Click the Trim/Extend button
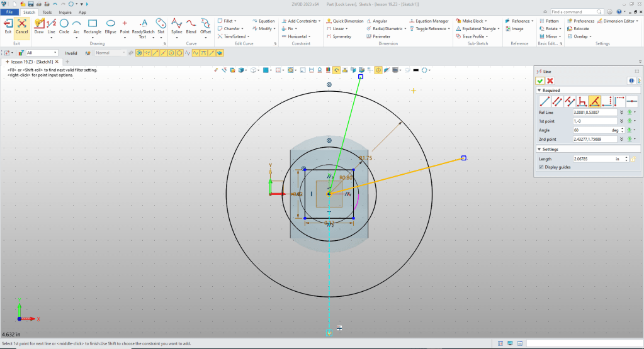 (x=232, y=36)
